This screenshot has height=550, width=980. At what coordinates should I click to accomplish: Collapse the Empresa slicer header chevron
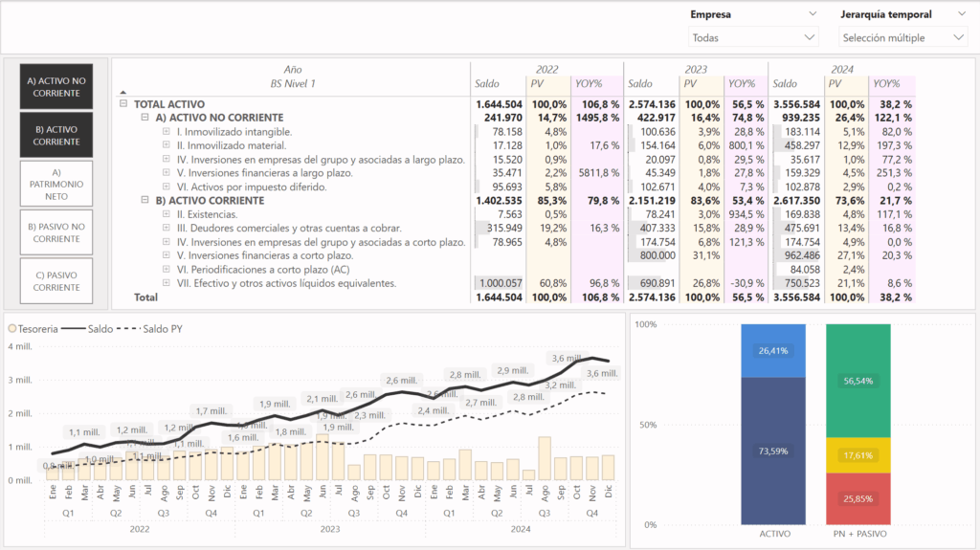813,13
